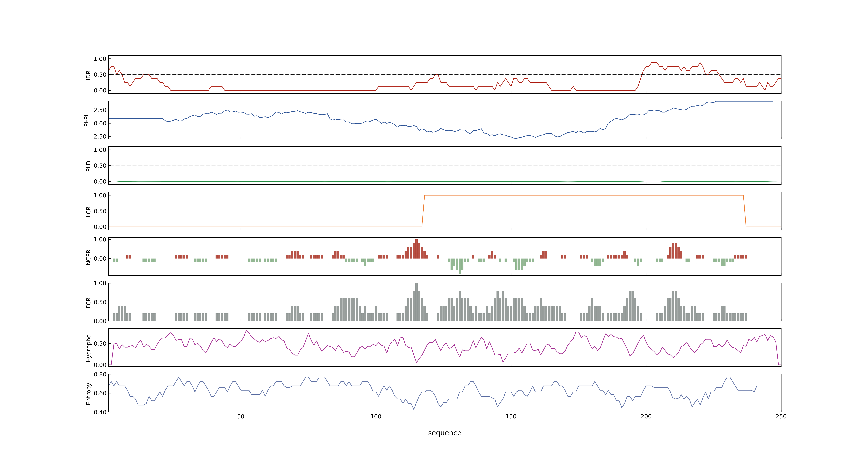
Task: Click the x-axis tick label 200
Action: point(646,416)
